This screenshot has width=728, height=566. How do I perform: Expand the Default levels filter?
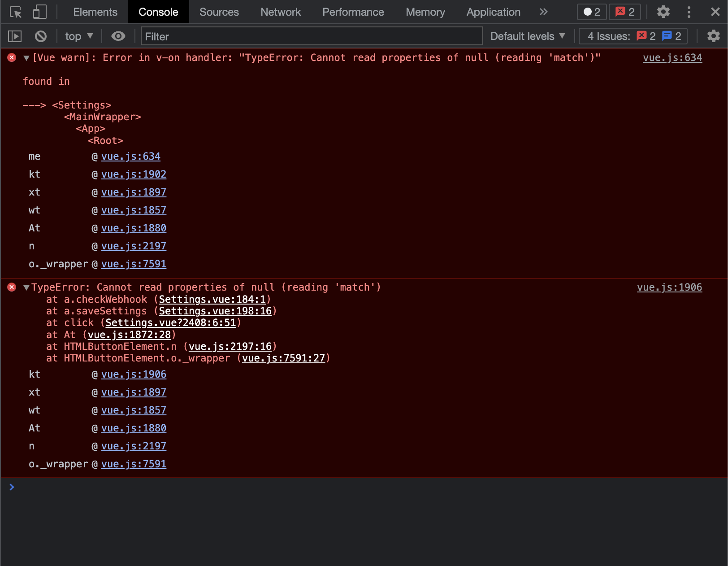[527, 36]
